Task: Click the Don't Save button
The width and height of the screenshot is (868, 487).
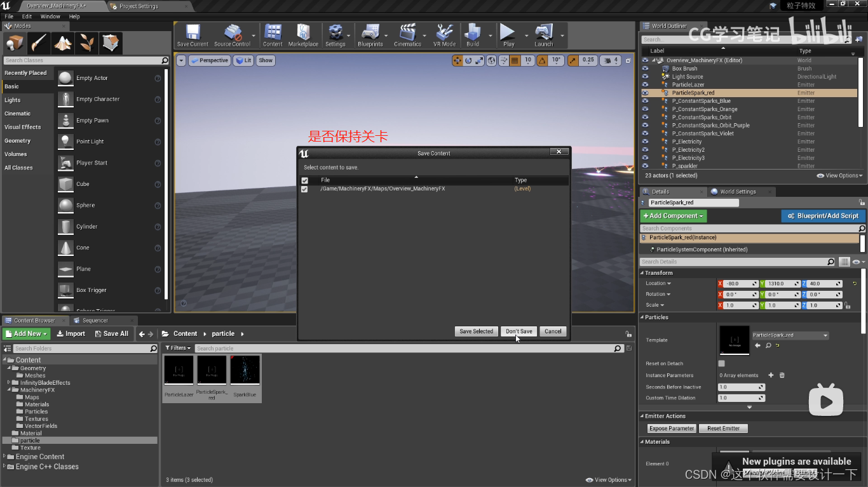Action: coord(519,331)
